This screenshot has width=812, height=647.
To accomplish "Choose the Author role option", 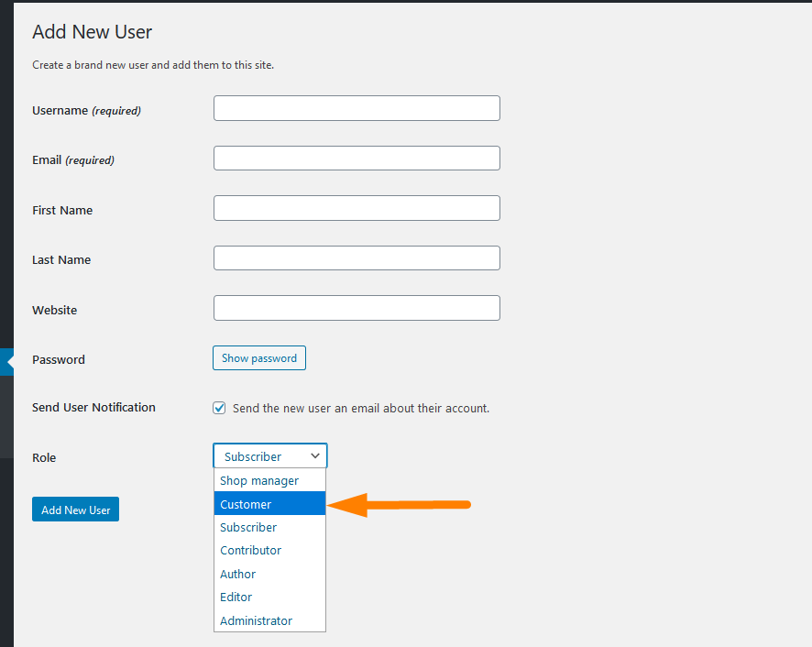I will coord(269,574).
